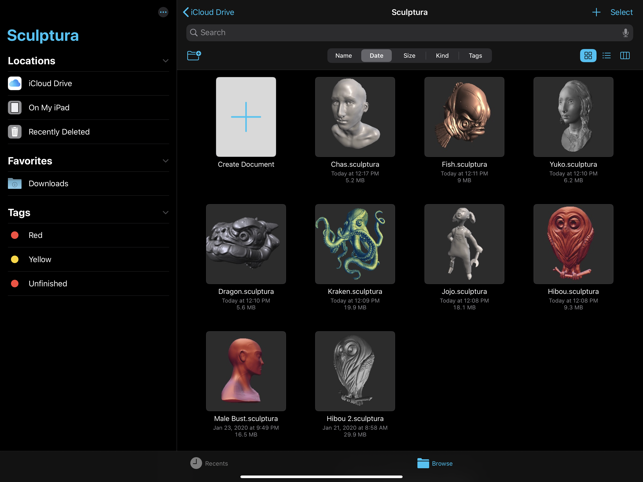
Task: Click the Yuko.sculptura file name
Action: click(573, 164)
